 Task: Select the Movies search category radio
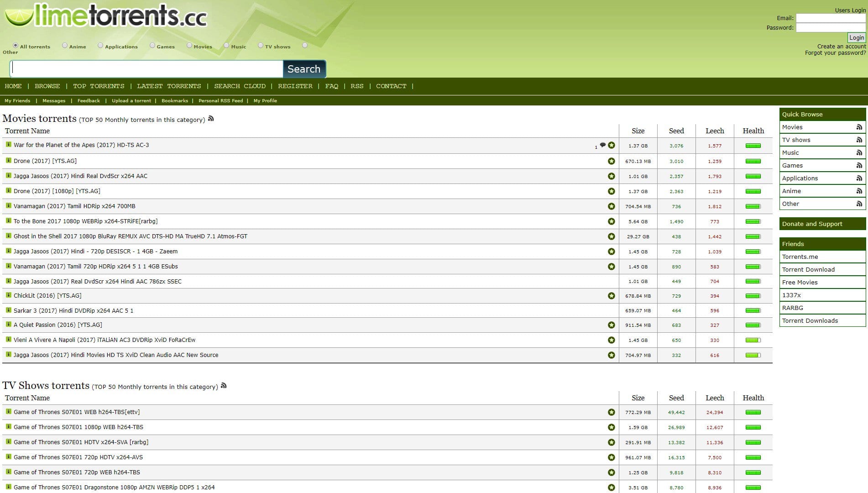click(x=189, y=46)
